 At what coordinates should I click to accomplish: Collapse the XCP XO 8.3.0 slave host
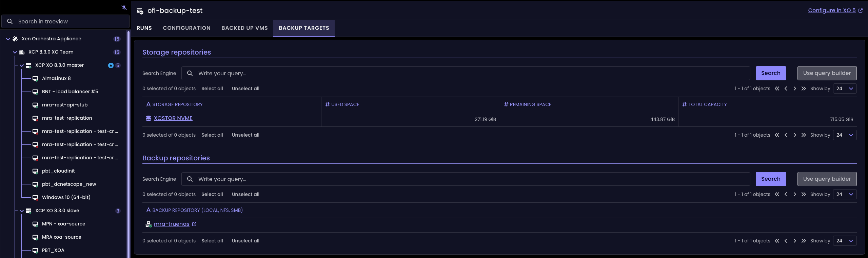point(22,211)
